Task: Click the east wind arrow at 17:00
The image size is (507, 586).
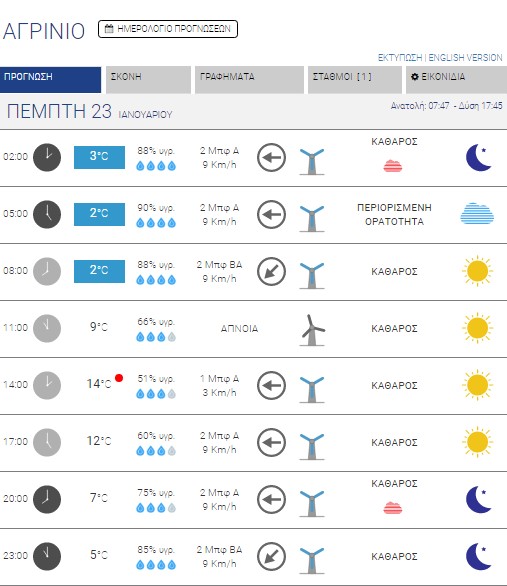Action: pyautogui.click(x=272, y=442)
